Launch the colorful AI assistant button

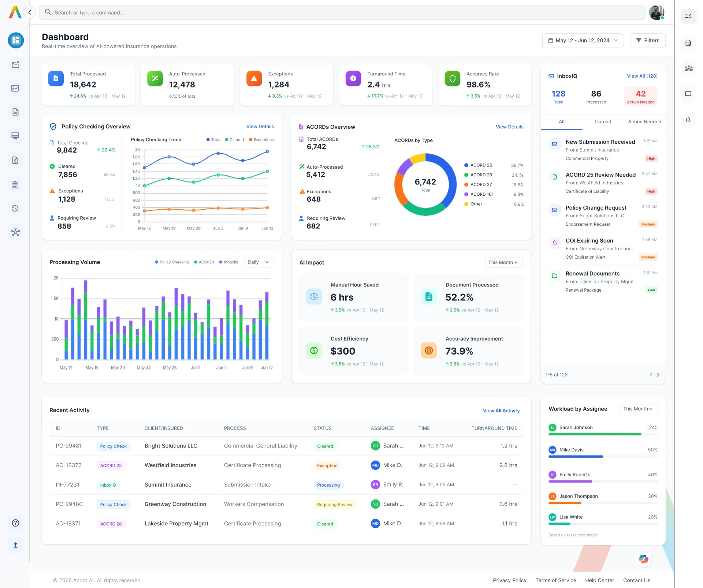pyautogui.click(x=644, y=559)
